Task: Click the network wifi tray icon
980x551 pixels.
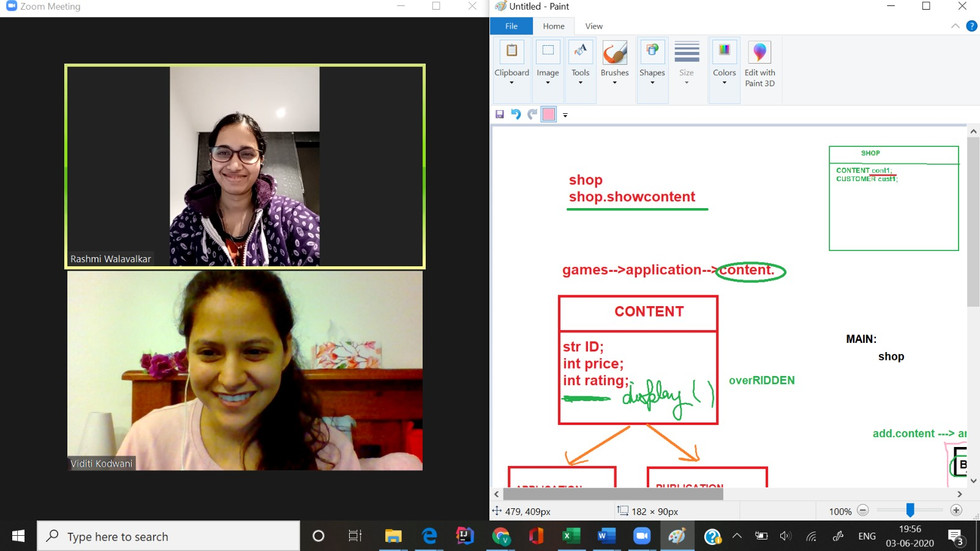Action: click(x=811, y=536)
